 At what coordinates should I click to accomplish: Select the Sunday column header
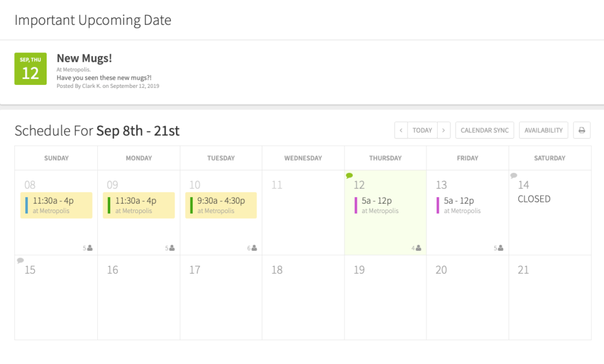pyautogui.click(x=56, y=158)
